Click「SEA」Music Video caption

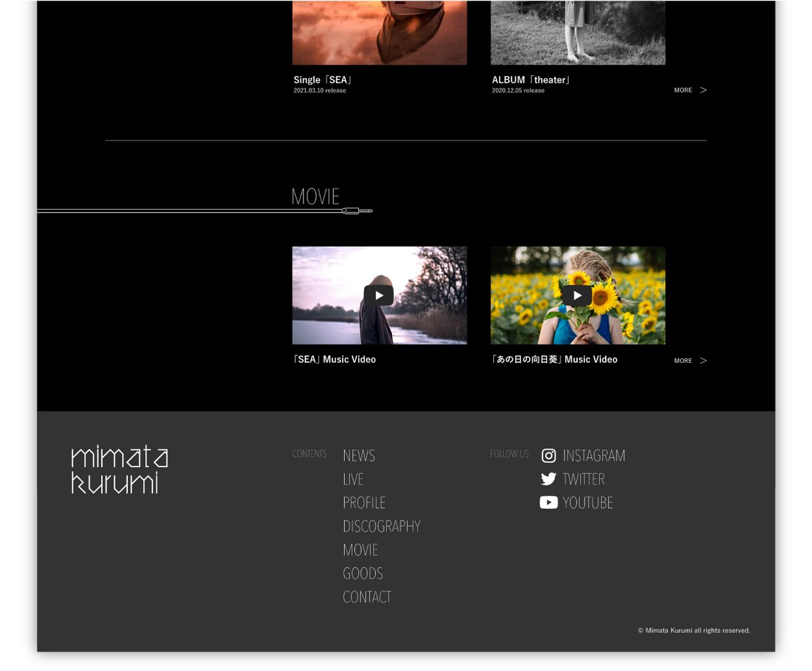coord(334,359)
